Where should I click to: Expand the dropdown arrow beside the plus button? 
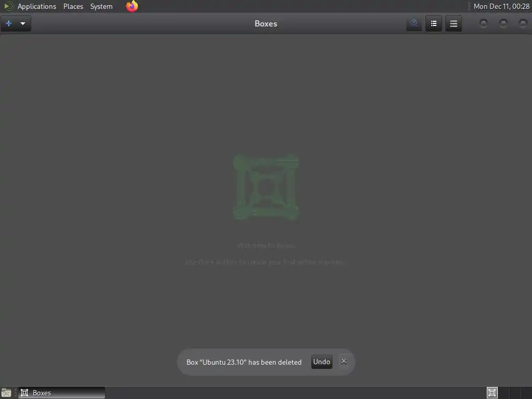click(x=23, y=23)
